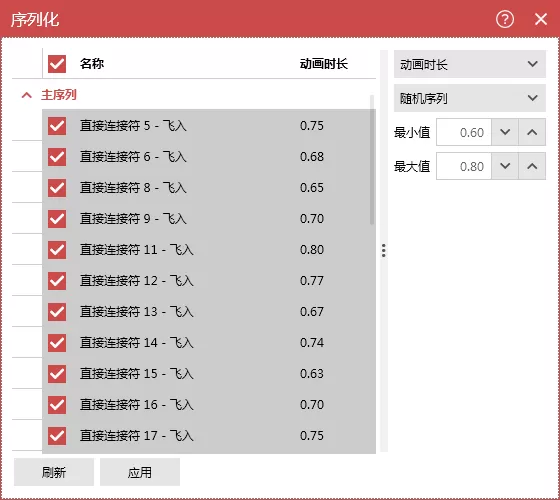Click the 名称 column header
560x500 pixels.
[x=92, y=64]
